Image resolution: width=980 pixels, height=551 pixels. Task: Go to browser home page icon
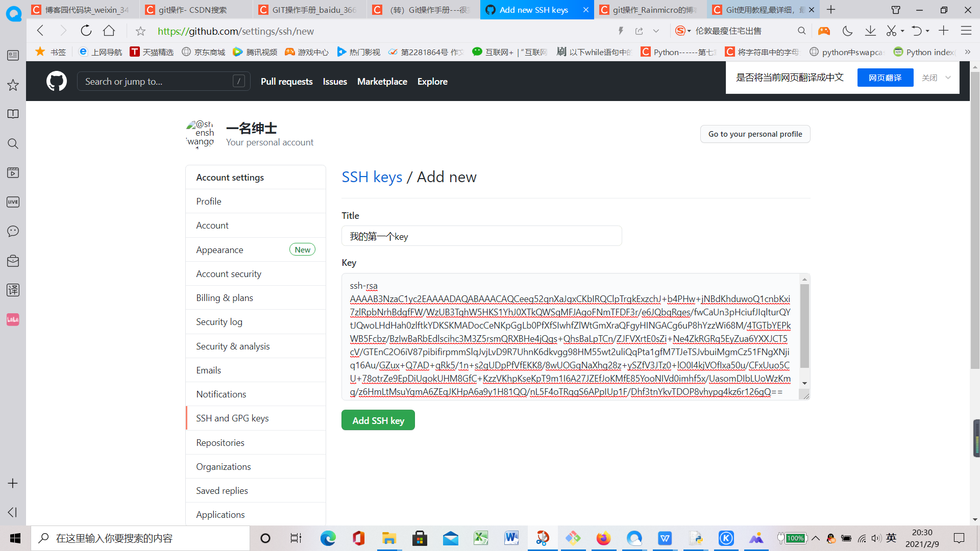109,31
